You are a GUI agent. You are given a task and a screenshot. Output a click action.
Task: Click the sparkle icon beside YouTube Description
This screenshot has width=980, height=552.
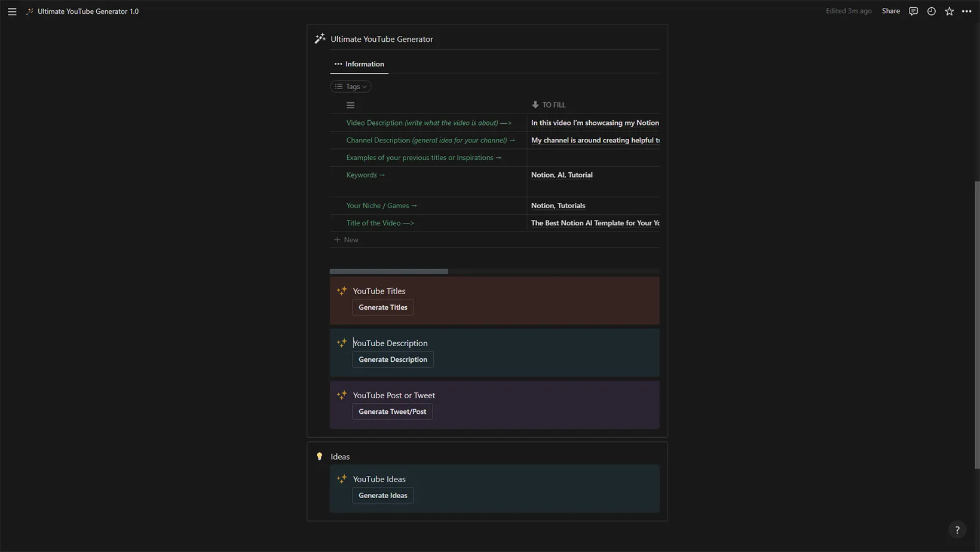[342, 343]
